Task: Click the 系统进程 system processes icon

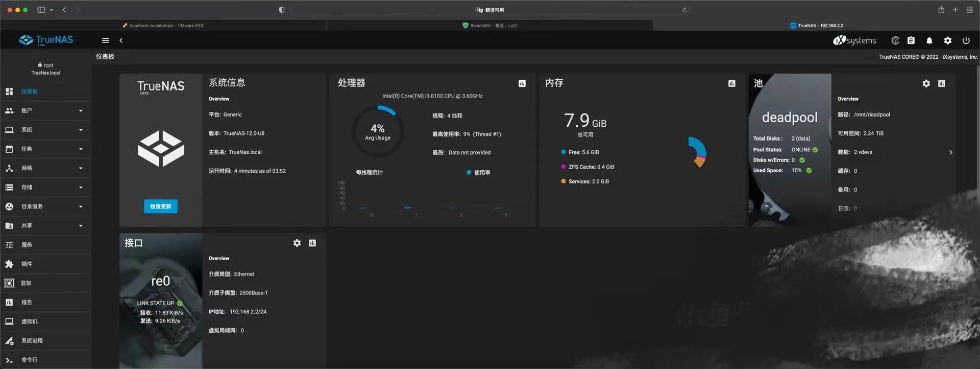Action: coord(9,340)
